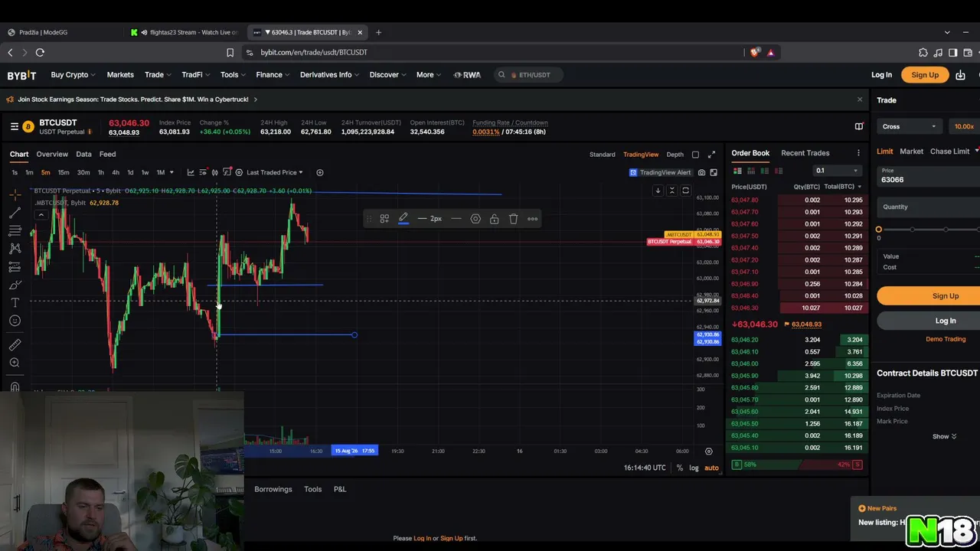Open the Fibonacci retracement tools
The width and height of the screenshot is (980, 551).
[x=15, y=231]
